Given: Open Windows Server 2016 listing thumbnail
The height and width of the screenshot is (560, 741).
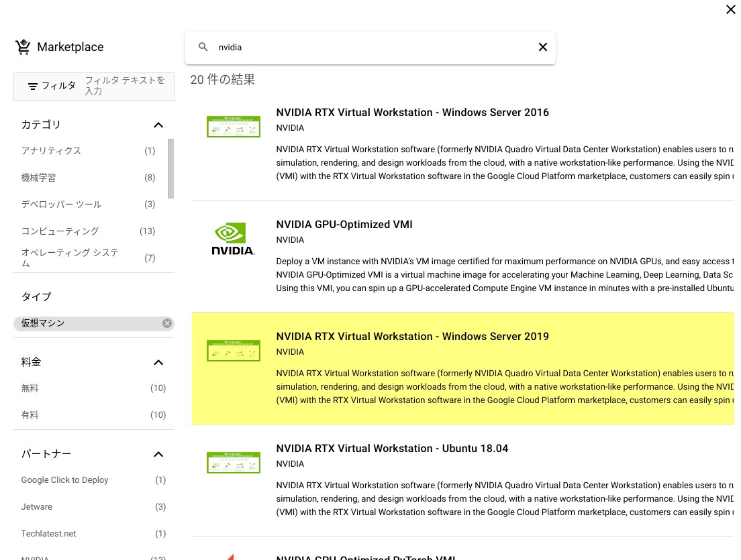Looking at the screenshot, I should pos(234,127).
